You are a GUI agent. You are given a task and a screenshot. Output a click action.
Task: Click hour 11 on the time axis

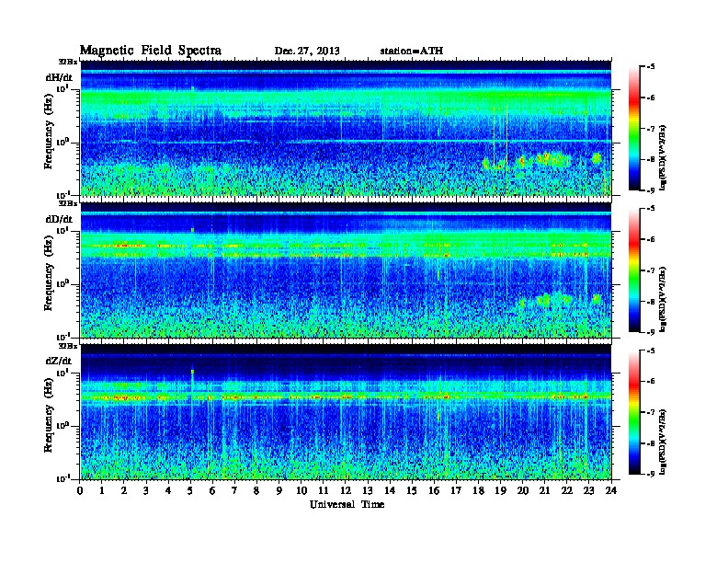pos(324,490)
